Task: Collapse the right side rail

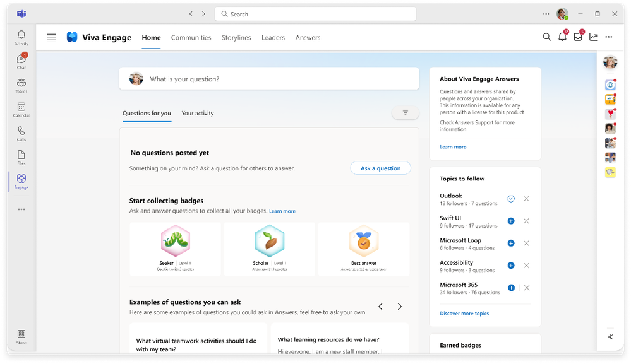Action: pos(611,337)
